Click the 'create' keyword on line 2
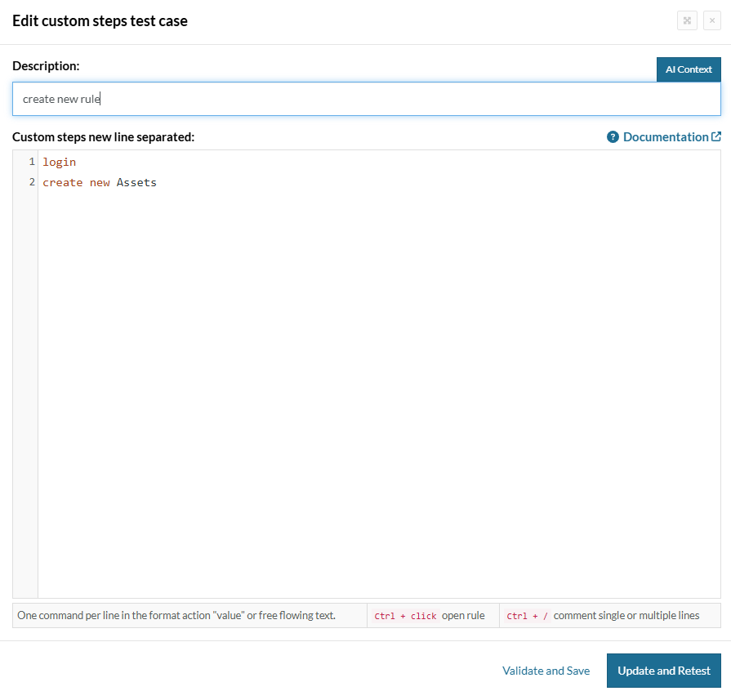The height and width of the screenshot is (700, 731). click(63, 183)
